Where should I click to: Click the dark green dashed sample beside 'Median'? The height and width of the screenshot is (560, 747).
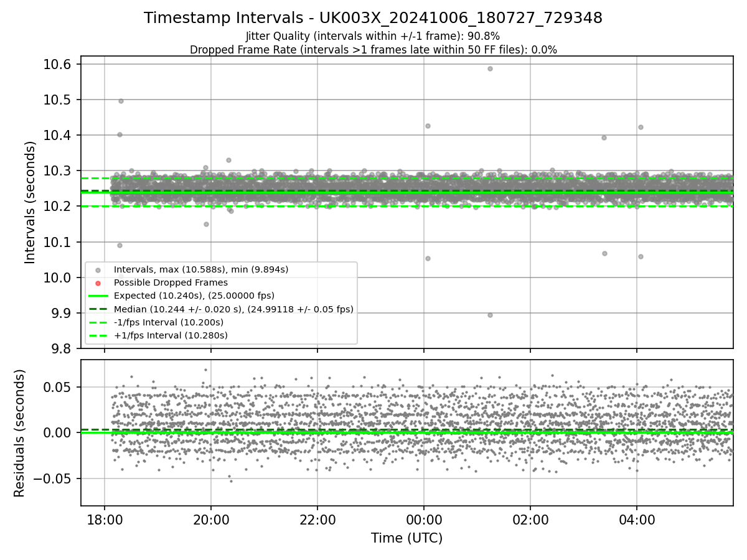98,309
